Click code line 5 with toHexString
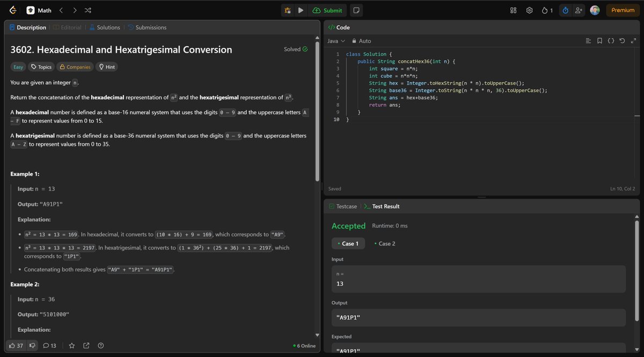This screenshot has width=644, height=357. 447,83
